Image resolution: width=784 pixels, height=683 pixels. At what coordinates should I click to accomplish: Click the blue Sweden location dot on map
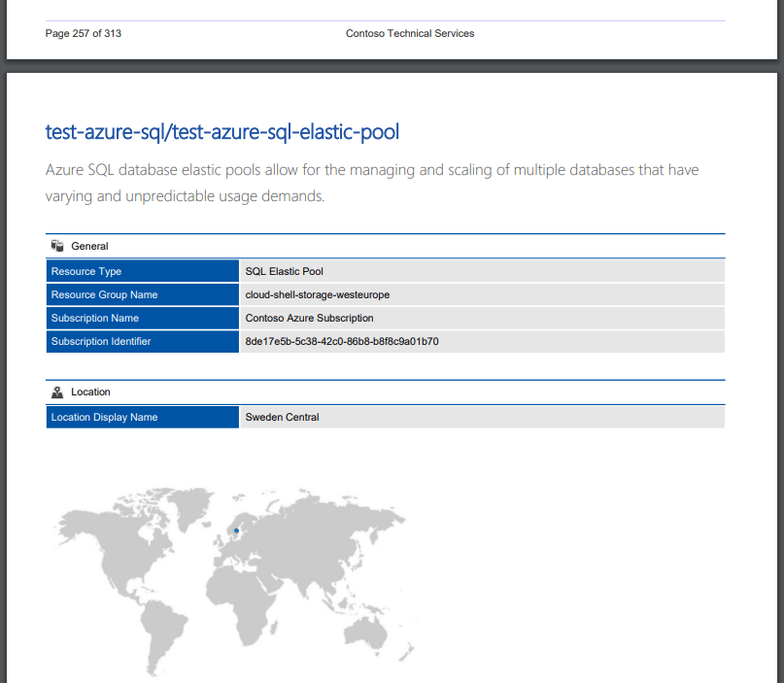pos(236,530)
